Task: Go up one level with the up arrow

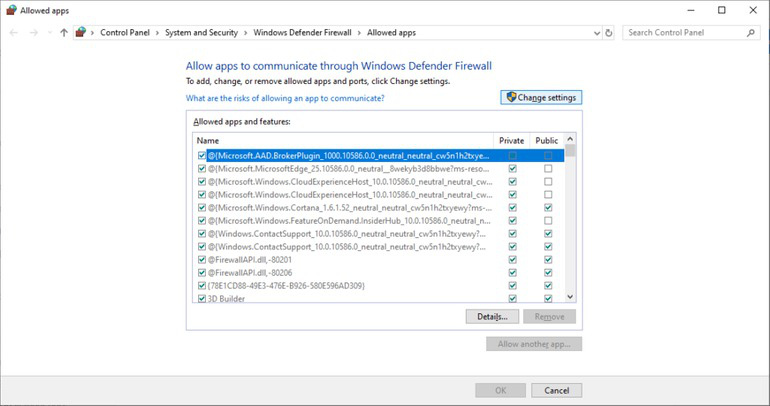Action: 64,32
